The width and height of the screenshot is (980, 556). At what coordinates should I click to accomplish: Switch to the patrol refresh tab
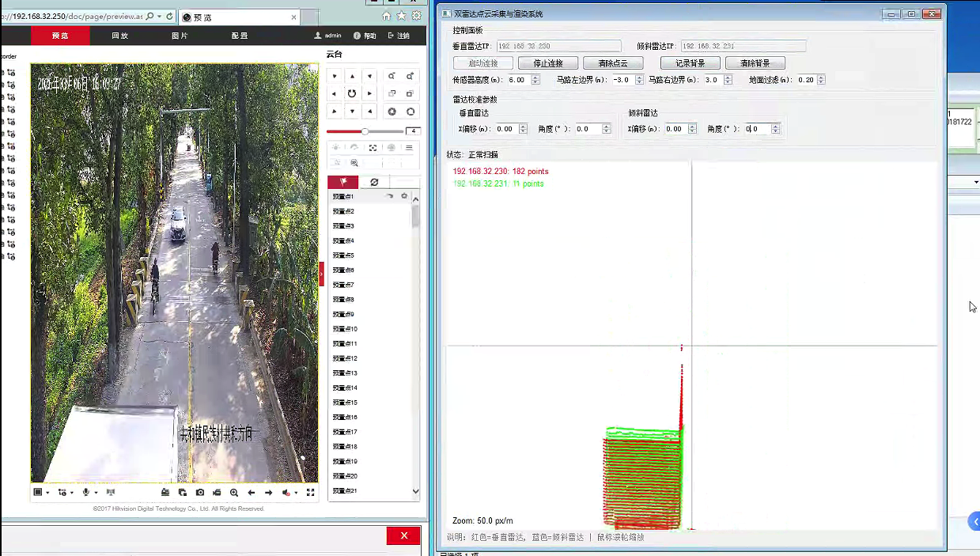point(374,182)
